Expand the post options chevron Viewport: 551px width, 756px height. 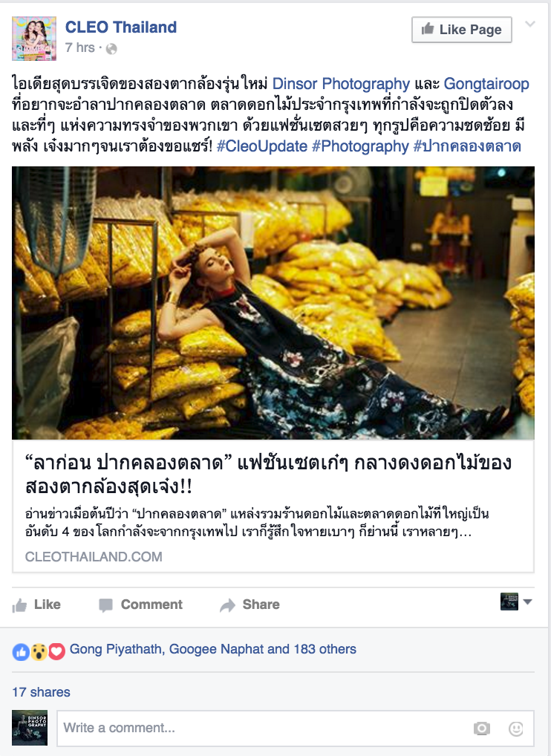pyautogui.click(x=529, y=24)
